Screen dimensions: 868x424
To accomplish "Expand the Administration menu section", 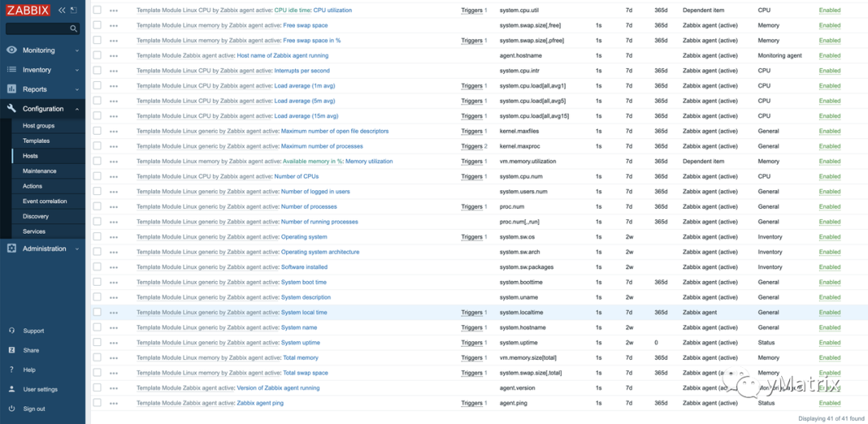I will coord(43,248).
